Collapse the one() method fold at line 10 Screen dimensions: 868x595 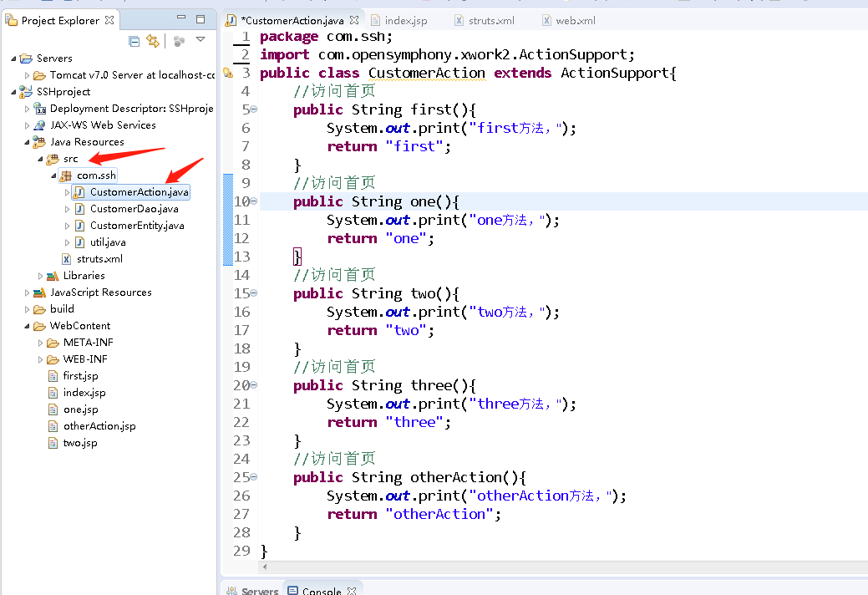pos(255,201)
